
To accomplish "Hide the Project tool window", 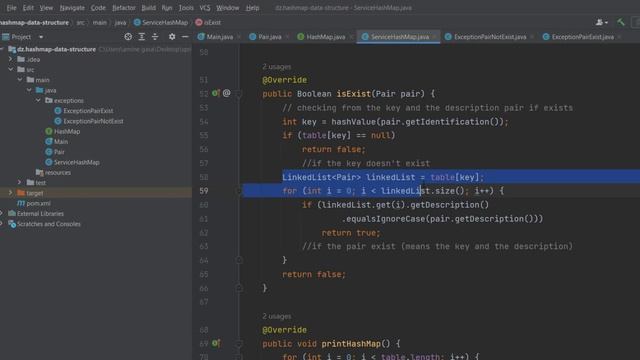I will [x=185, y=37].
